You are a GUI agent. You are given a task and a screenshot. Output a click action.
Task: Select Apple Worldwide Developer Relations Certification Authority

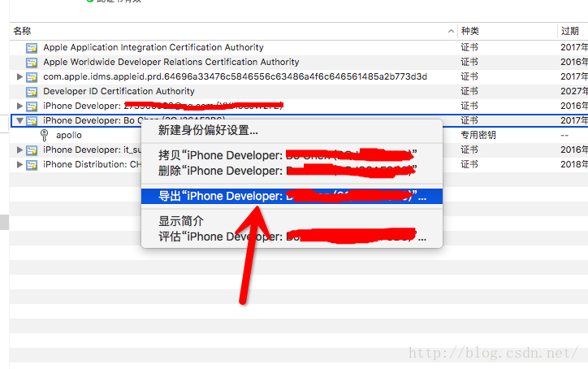click(171, 62)
